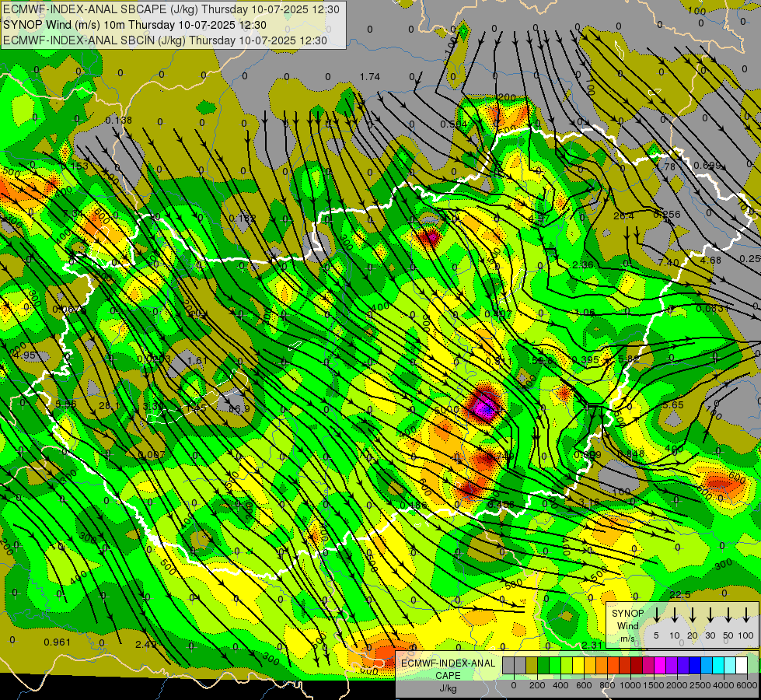Click the 'ECMWF-INDEX-ANAL' legend label

[x=449, y=663]
